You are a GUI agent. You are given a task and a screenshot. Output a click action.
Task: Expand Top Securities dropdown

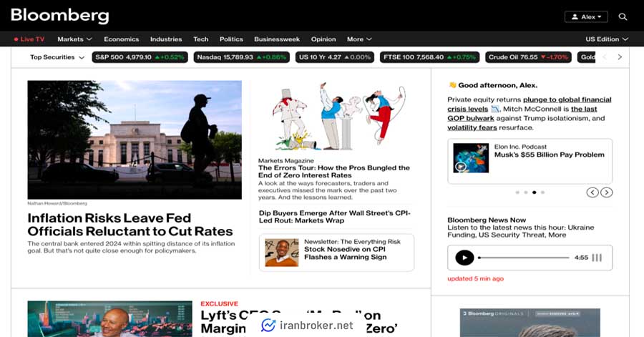tap(57, 57)
